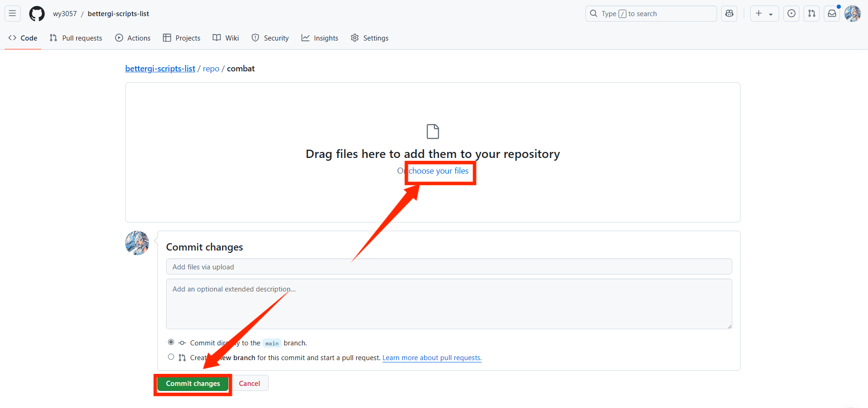Open Learn more about pull requests link
This screenshot has height=408, width=868.
click(432, 358)
